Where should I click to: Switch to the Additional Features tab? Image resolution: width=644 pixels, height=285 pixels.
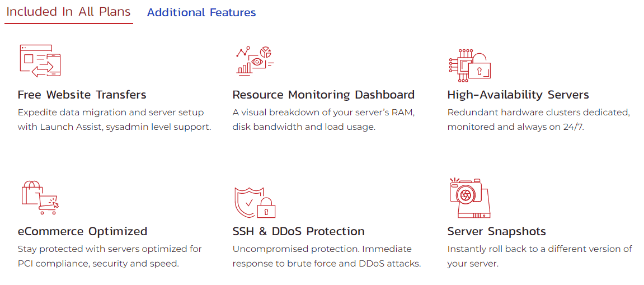coord(201,13)
